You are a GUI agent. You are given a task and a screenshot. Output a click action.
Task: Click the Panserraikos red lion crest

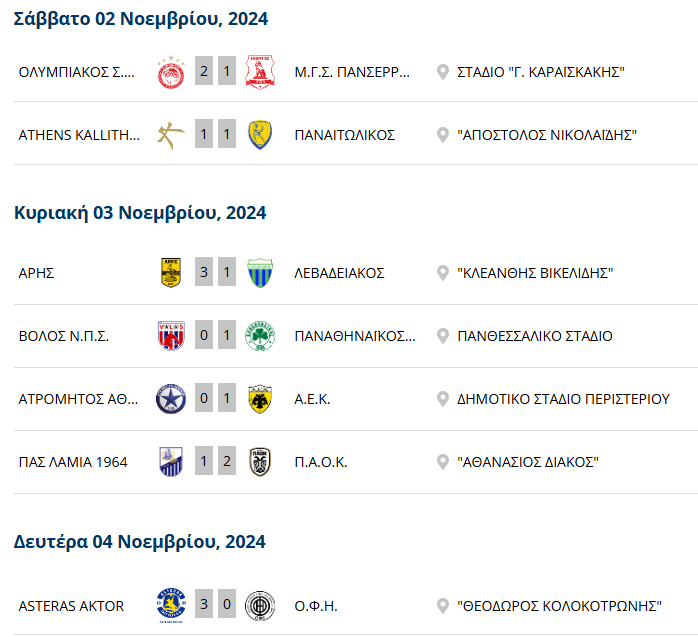(x=260, y=72)
